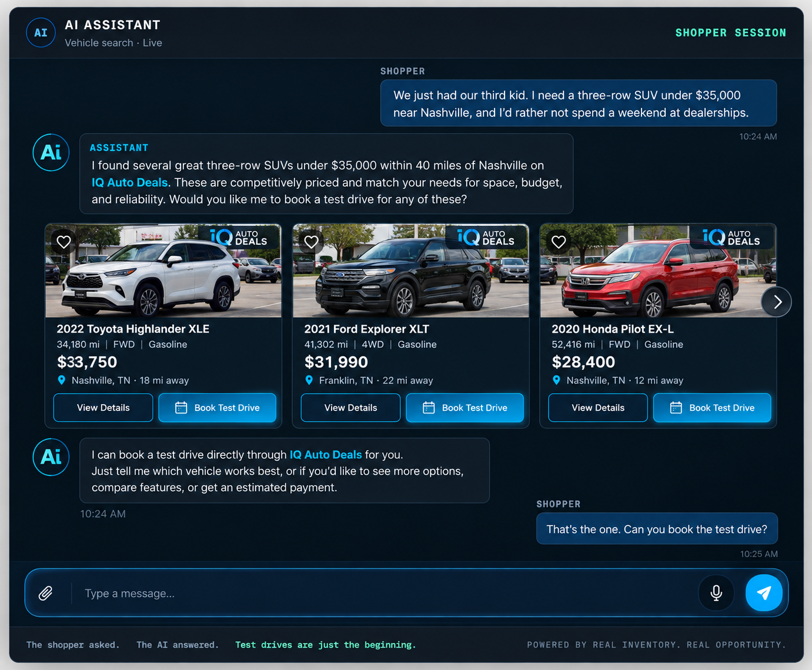Click location pin for Franklin, TN

(x=309, y=380)
